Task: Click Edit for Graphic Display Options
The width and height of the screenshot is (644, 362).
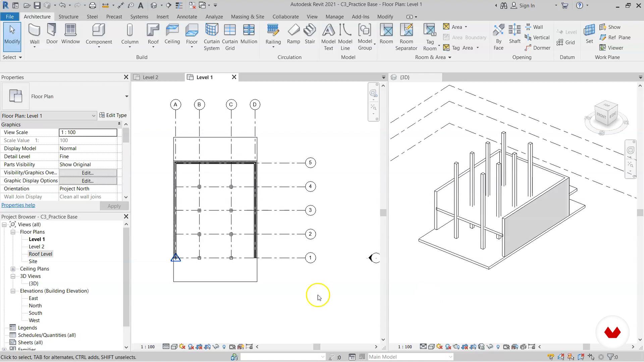Action: 88,181
